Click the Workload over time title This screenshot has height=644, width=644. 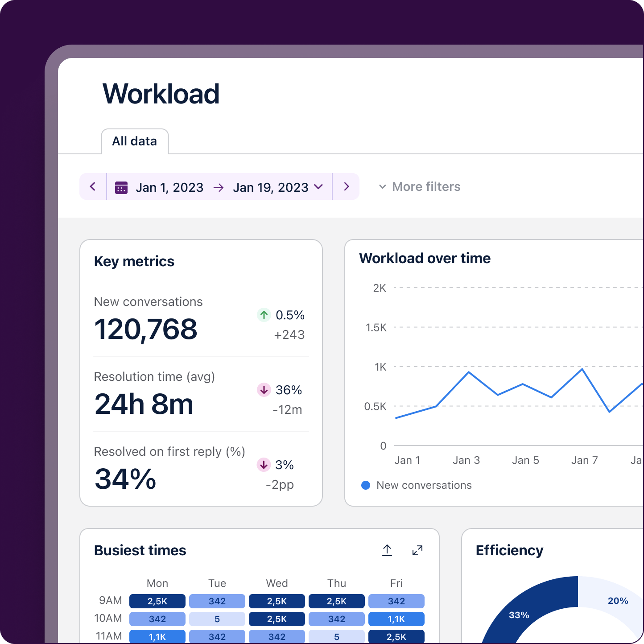425,258
